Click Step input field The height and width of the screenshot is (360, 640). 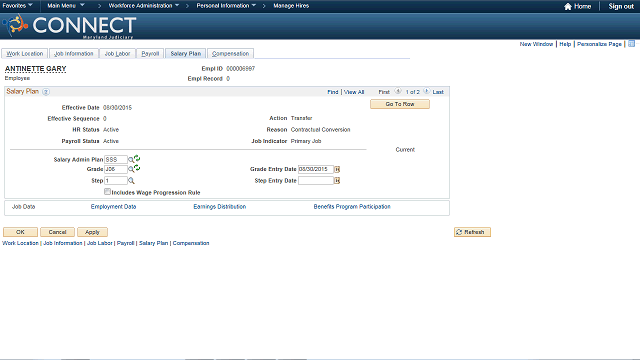click(x=116, y=180)
